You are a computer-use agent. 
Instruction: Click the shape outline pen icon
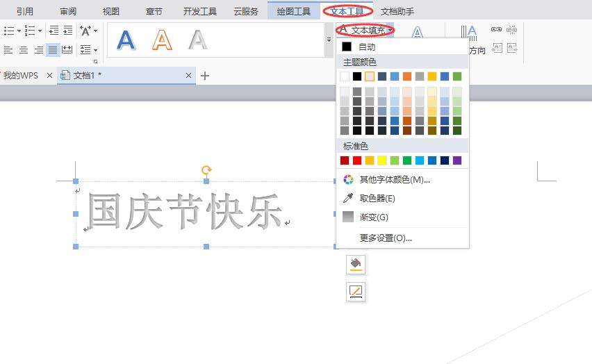click(356, 292)
